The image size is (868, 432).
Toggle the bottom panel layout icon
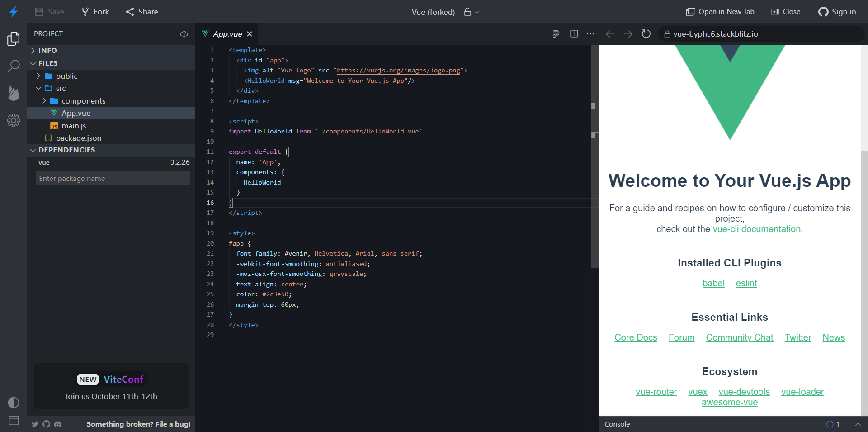coord(14,421)
